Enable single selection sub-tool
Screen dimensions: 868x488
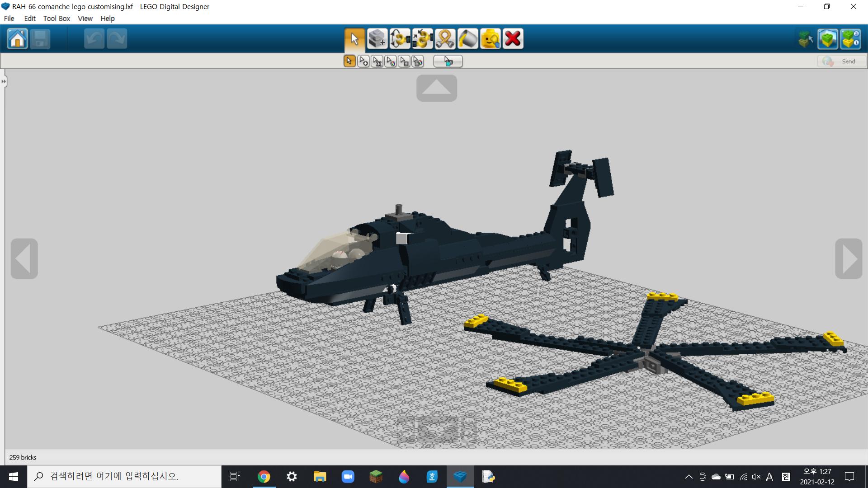(x=349, y=61)
